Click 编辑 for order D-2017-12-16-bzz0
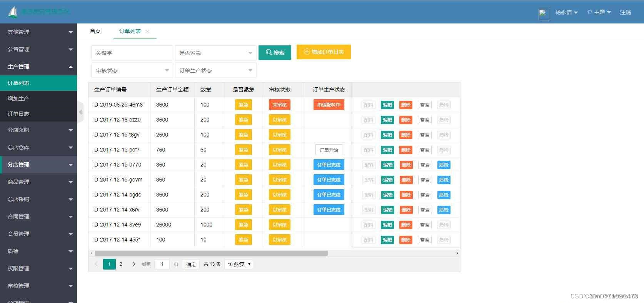The height and width of the screenshot is (303, 644). [387, 120]
